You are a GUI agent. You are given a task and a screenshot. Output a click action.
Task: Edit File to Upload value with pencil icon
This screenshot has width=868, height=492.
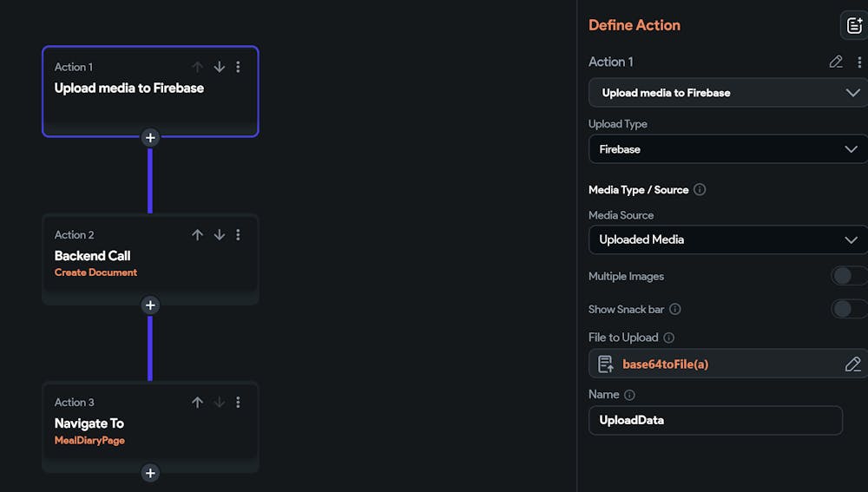852,364
